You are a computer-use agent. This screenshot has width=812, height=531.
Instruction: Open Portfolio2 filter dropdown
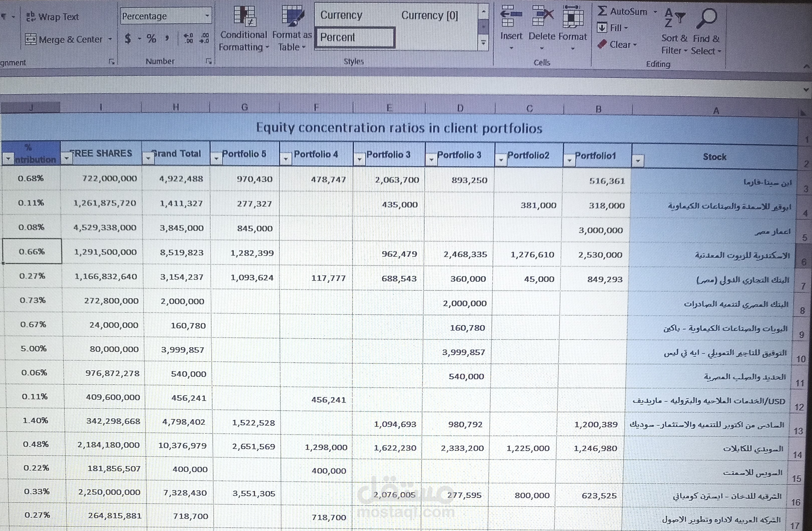click(501, 160)
